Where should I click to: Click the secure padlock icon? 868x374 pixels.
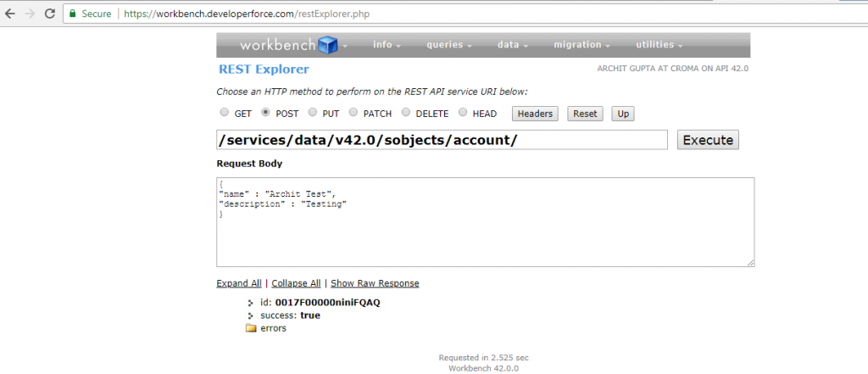pos(74,14)
